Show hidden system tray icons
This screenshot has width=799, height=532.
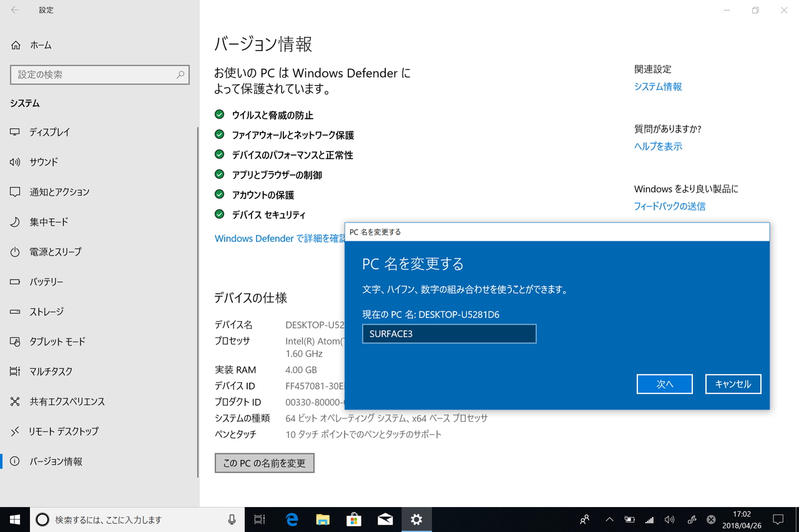coord(609,520)
